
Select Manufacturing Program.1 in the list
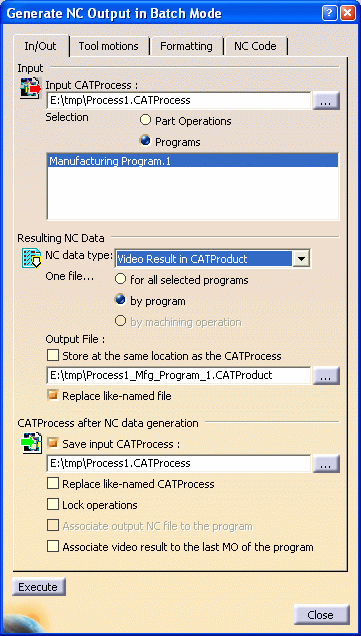(x=193, y=161)
